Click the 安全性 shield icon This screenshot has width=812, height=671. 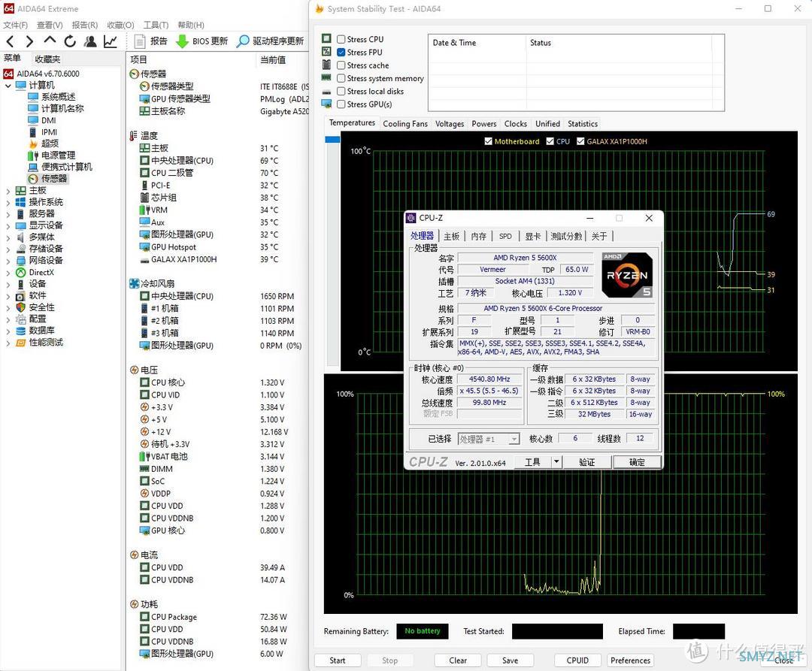[21, 307]
